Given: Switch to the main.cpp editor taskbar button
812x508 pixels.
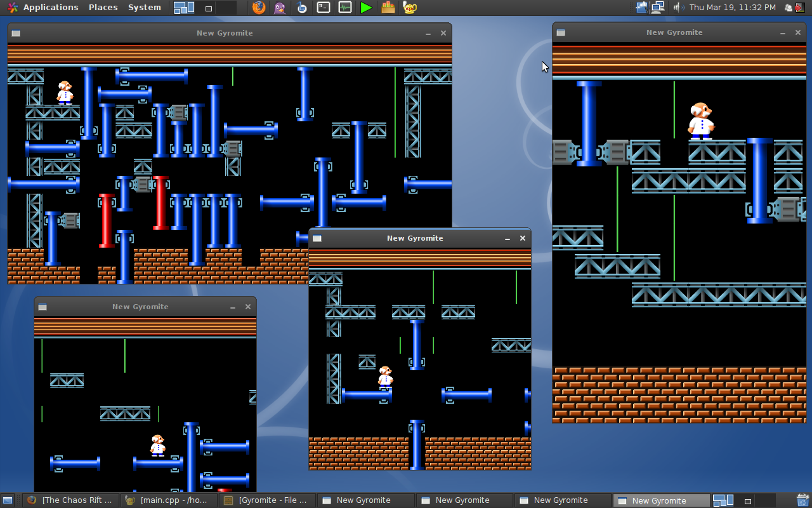Looking at the screenshot, I should [x=169, y=500].
